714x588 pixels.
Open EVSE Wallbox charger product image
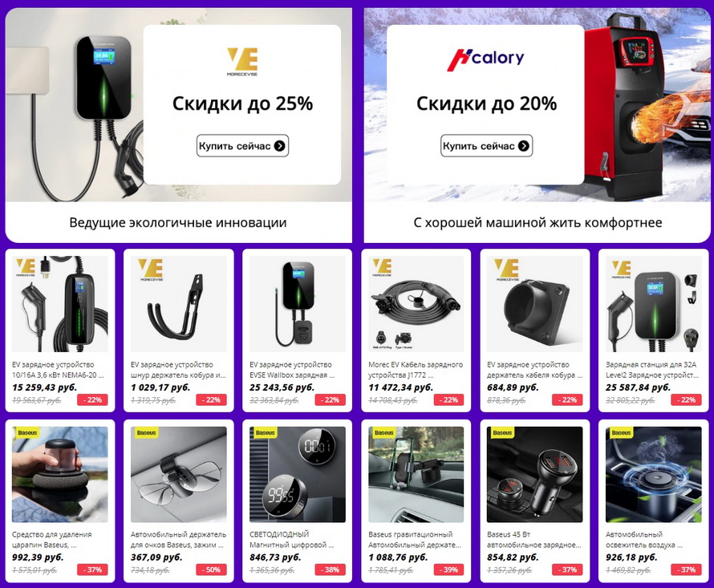pyautogui.click(x=298, y=304)
